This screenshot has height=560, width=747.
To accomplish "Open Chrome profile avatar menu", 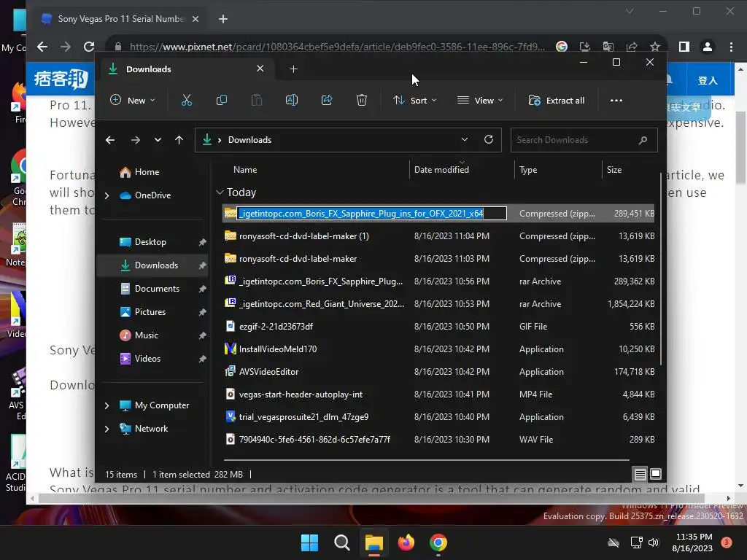I will point(708,47).
